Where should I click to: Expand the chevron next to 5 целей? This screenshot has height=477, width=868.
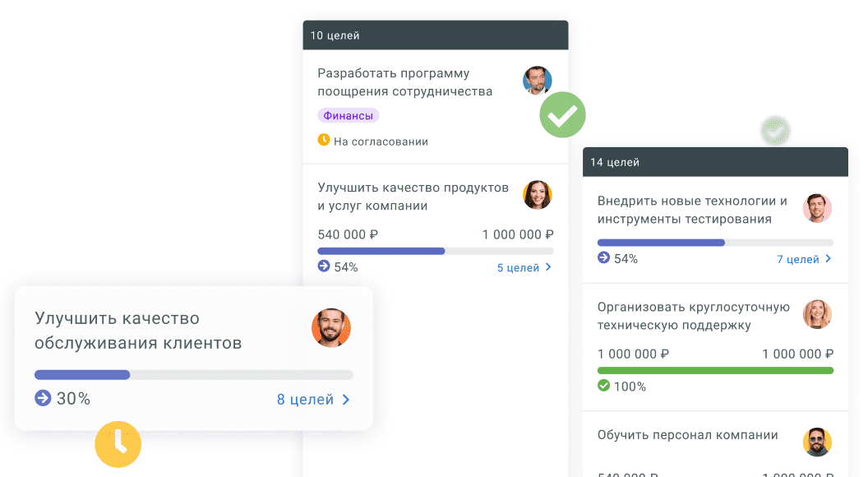(548, 267)
